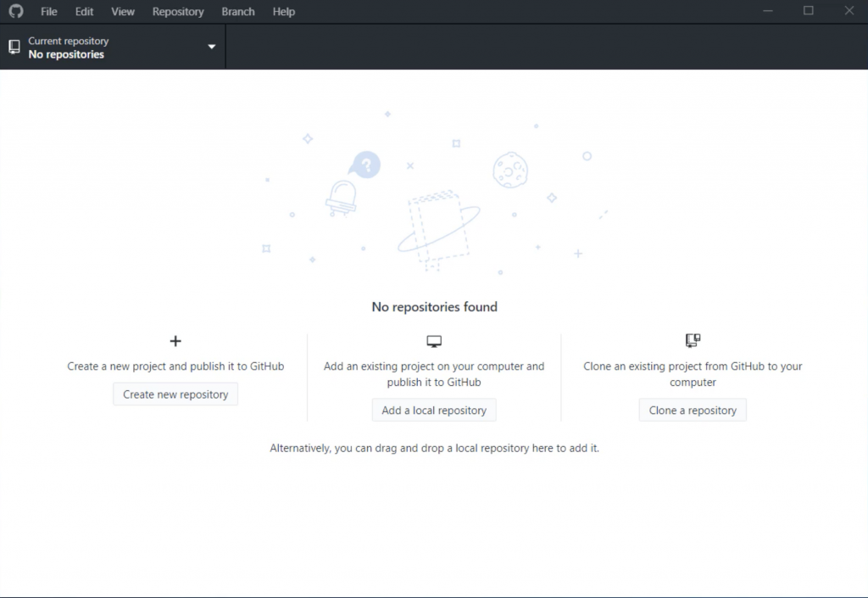
Task: Click the No repositories label
Action: click(66, 54)
